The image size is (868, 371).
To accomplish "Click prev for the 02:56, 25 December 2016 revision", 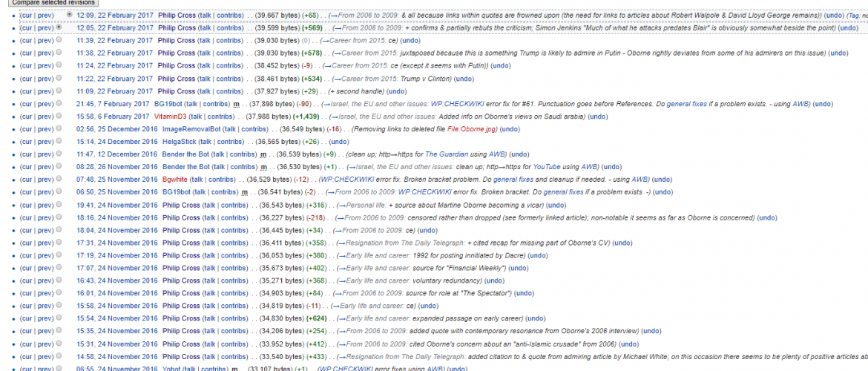I will [x=45, y=129].
